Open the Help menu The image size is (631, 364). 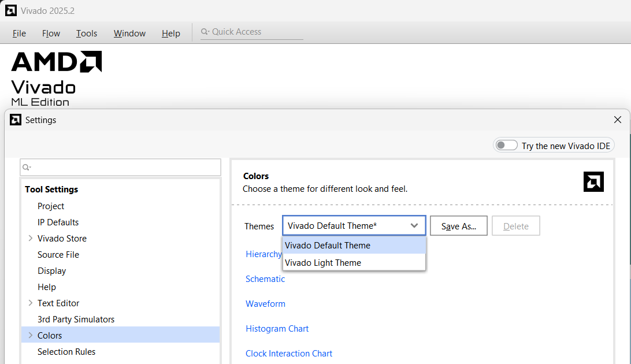170,34
